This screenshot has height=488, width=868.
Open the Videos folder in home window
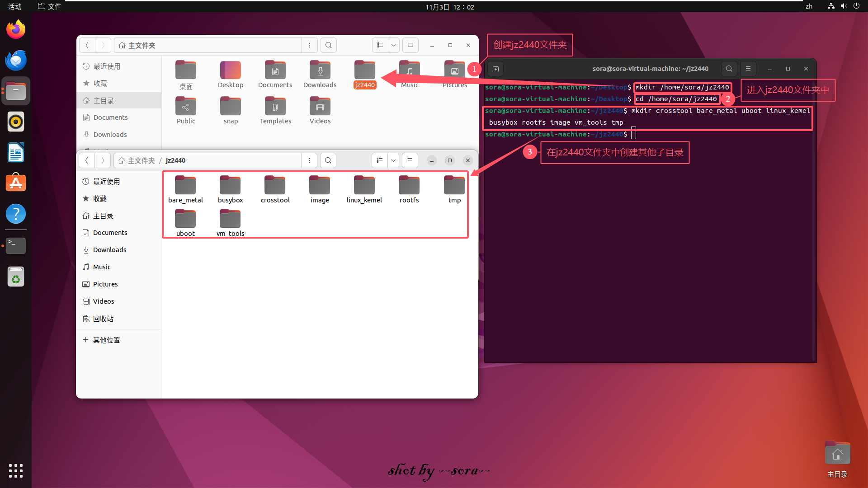point(320,111)
